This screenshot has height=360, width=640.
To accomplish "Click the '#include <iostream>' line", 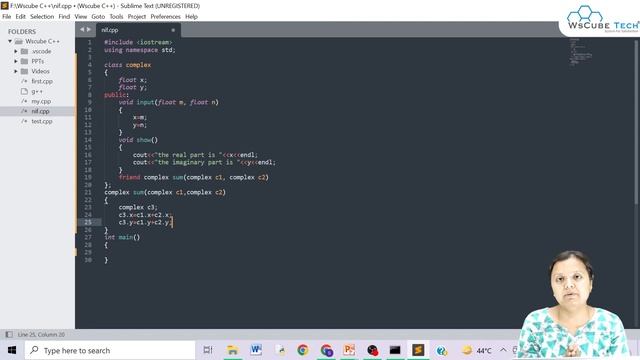I will [x=138, y=42].
